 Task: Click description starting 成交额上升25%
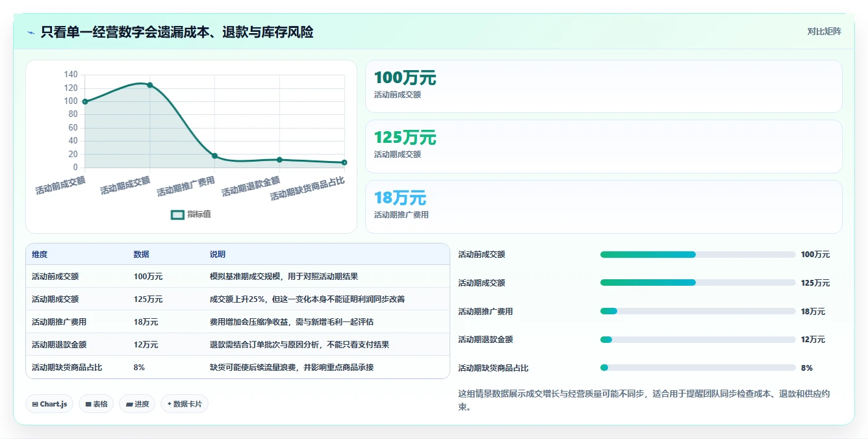coord(308,299)
